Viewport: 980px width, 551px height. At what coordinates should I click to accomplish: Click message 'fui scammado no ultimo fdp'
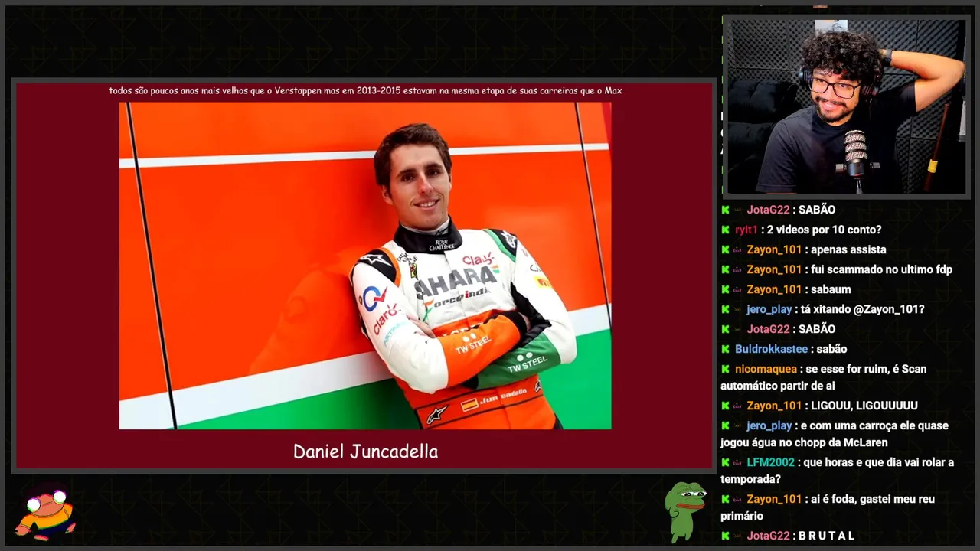tap(881, 269)
